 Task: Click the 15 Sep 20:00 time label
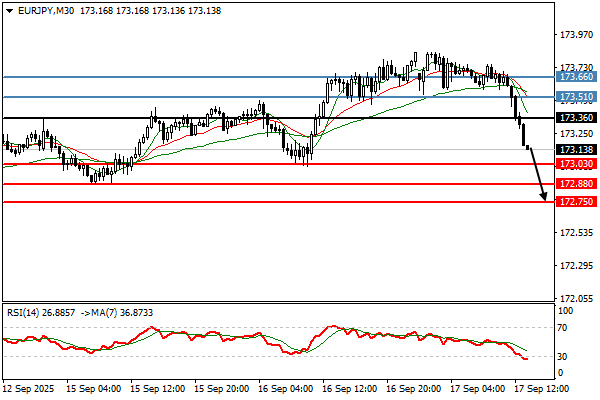(x=222, y=389)
